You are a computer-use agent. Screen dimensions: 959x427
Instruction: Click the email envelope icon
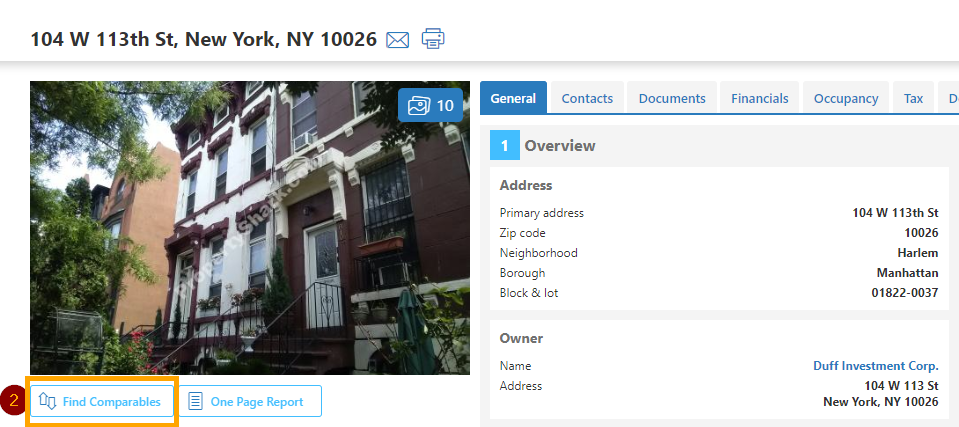398,40
